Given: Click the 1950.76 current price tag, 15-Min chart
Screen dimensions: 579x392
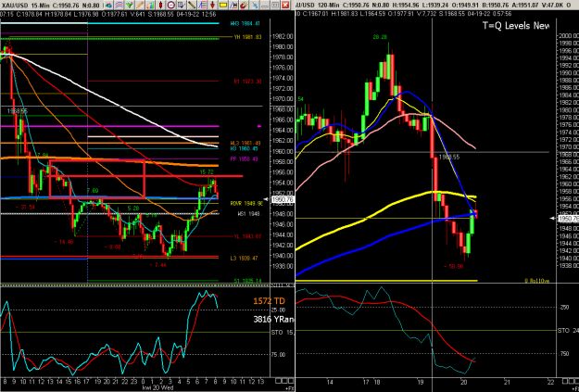Looking at the screenshot, I should coord(283,199).
